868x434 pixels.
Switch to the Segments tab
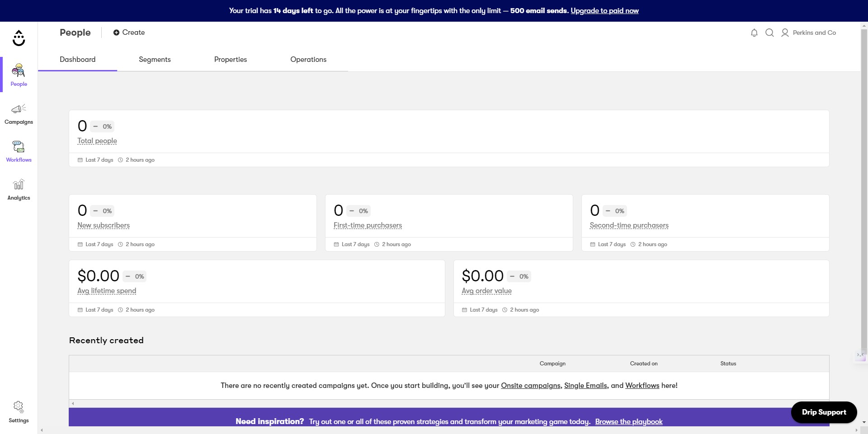[x=155, y=60]
